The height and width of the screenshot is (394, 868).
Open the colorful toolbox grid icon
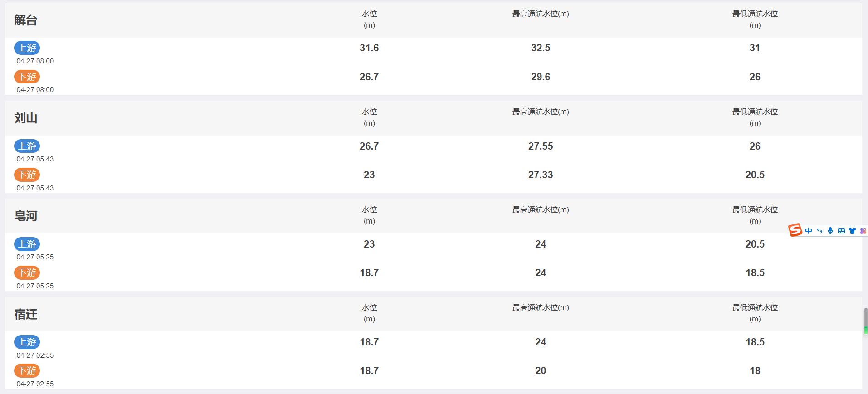click(x=863, y=231)
